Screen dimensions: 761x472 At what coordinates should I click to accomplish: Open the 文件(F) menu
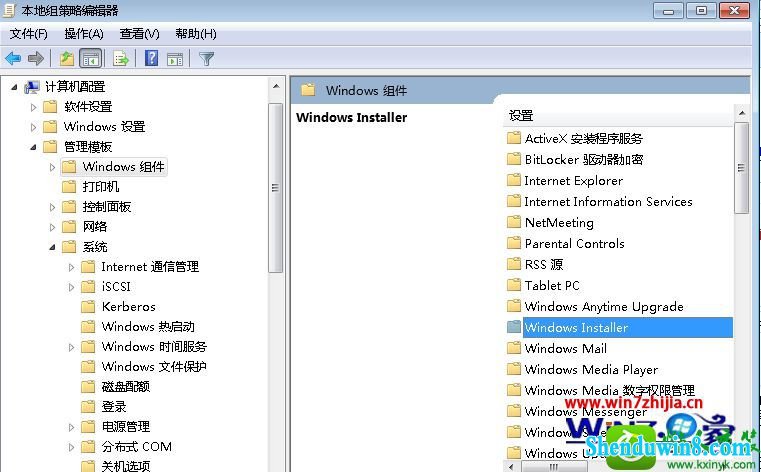pos(29,34)
